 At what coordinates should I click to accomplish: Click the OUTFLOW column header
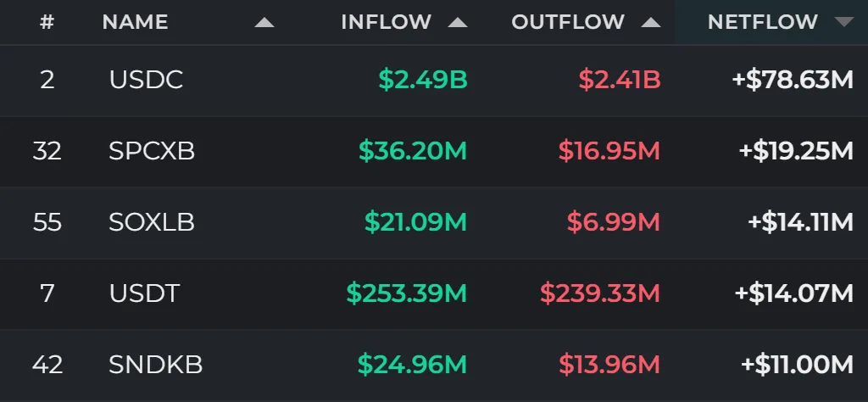[x=568, y=22]
